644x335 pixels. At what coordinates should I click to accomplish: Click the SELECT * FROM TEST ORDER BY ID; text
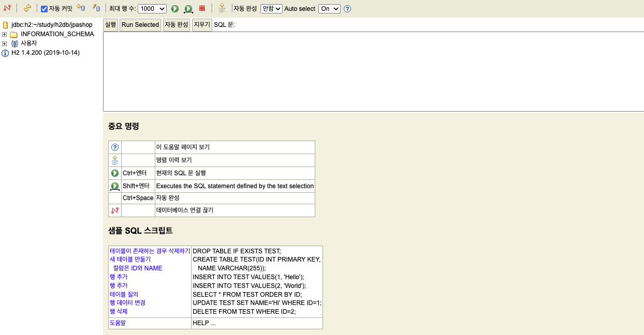pyautogui.click(x=247, y=294)
